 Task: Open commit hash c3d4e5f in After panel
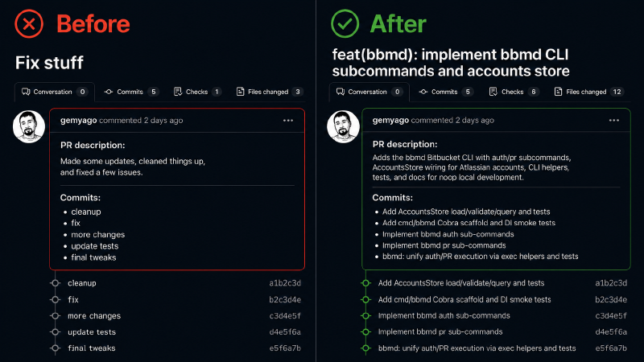coord(611,315)
